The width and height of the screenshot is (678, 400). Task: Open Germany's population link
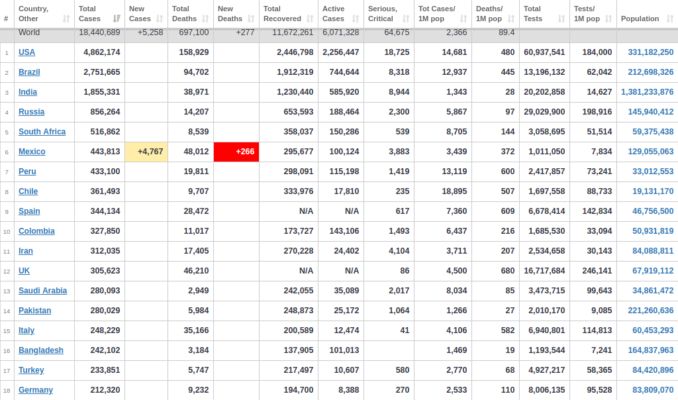pyautogui.click(x=651, y=390)
